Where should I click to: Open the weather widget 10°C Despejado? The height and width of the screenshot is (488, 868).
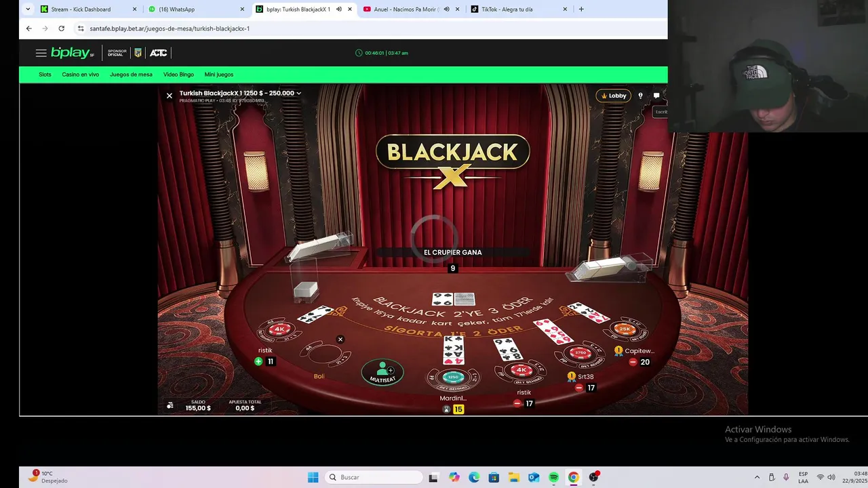point(47,477)
